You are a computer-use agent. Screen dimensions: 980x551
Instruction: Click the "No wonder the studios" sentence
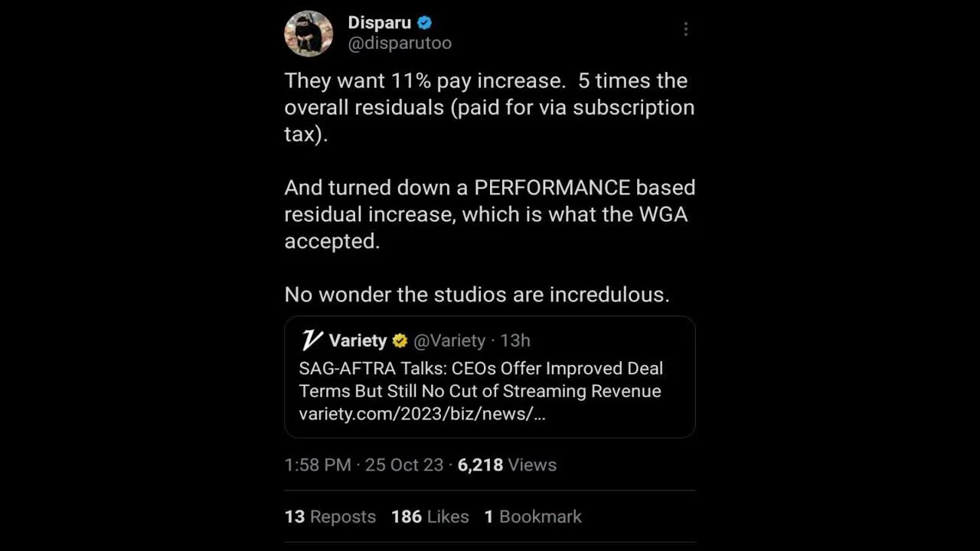(x=477, y=295)
